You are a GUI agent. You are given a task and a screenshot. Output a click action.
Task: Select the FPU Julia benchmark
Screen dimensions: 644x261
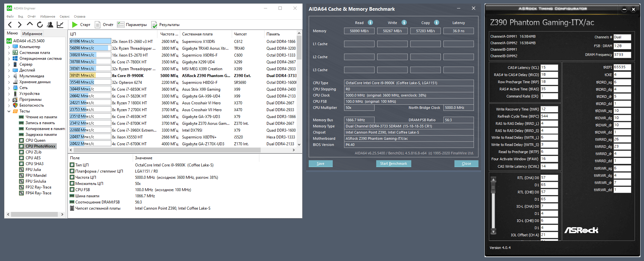[x=33, y=170]
